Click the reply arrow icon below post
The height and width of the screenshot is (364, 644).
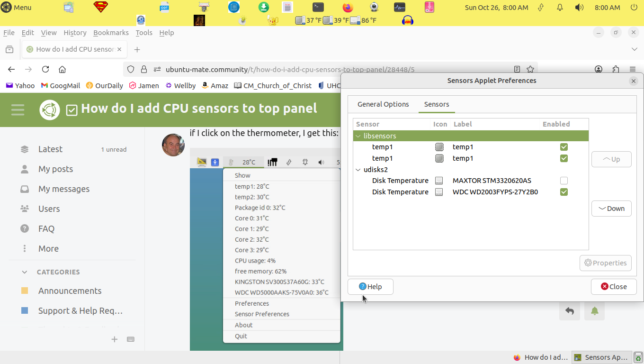tap(569, 311)
